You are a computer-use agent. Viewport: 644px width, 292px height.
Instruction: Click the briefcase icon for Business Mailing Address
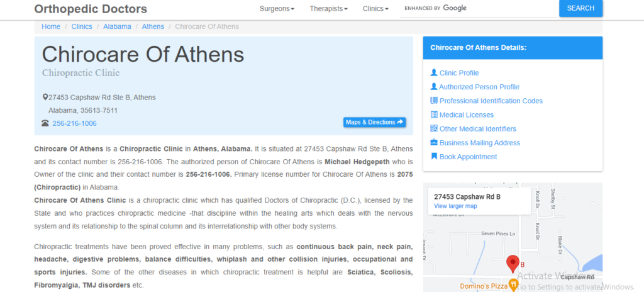(433, 143)
